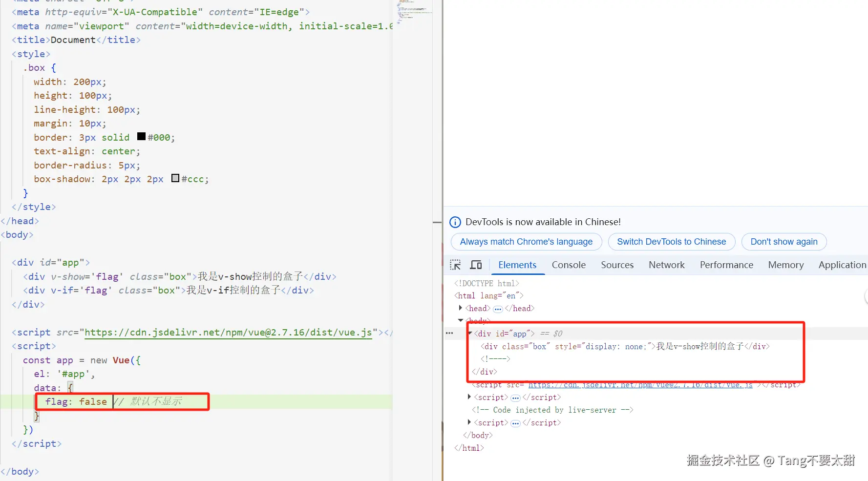The height and width of the screenshot is (481, 868).
Task: Expand the head node in DOM tree
Action: tap(460, 308)
